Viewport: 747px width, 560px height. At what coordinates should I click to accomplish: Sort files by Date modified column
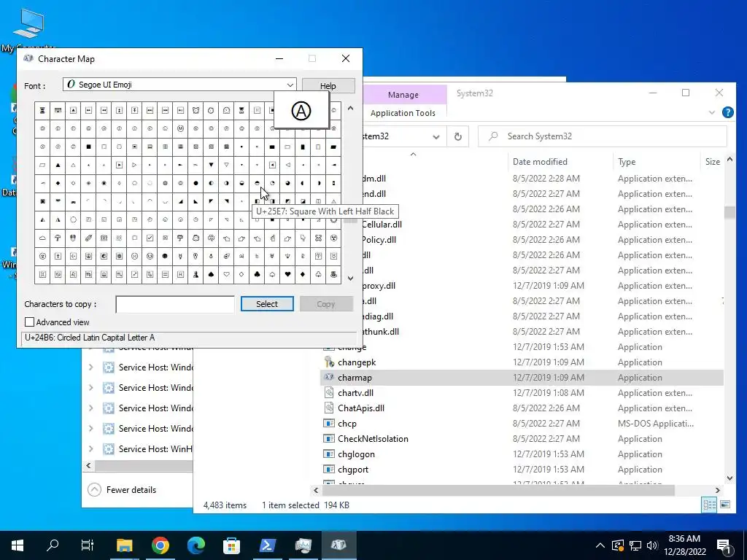540,162
